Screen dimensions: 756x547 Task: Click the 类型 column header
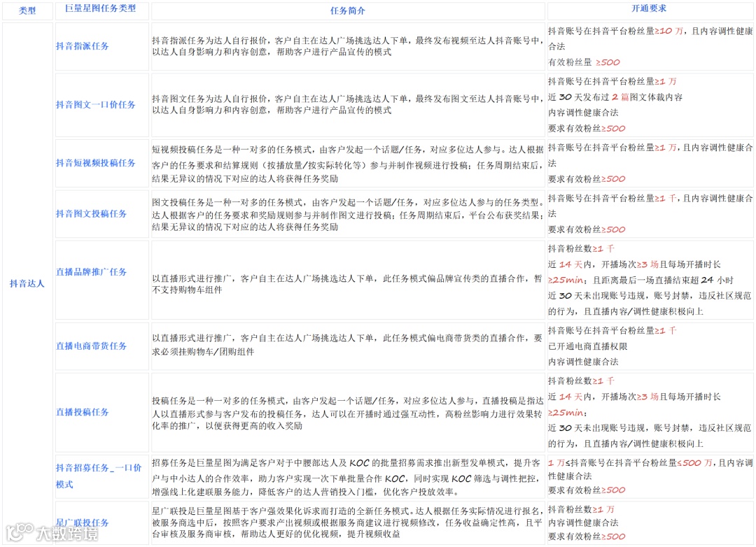[x=27, y=10]
